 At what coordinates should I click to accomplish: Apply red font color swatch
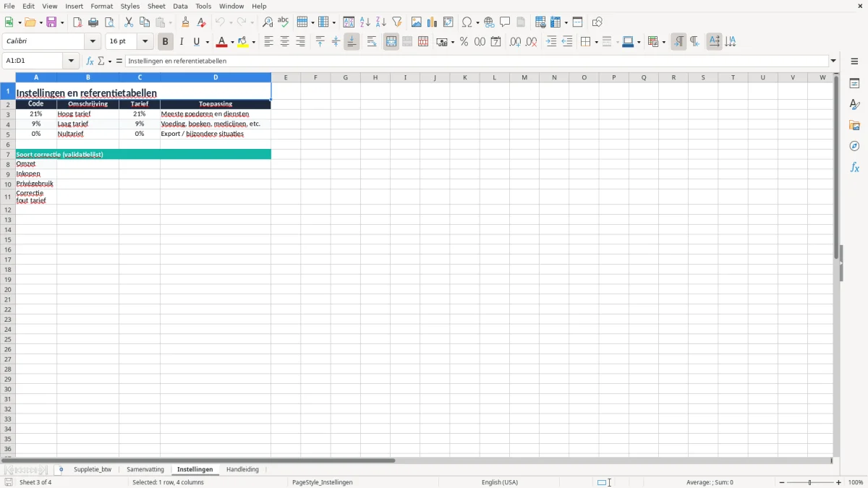(x=221, y=42)
